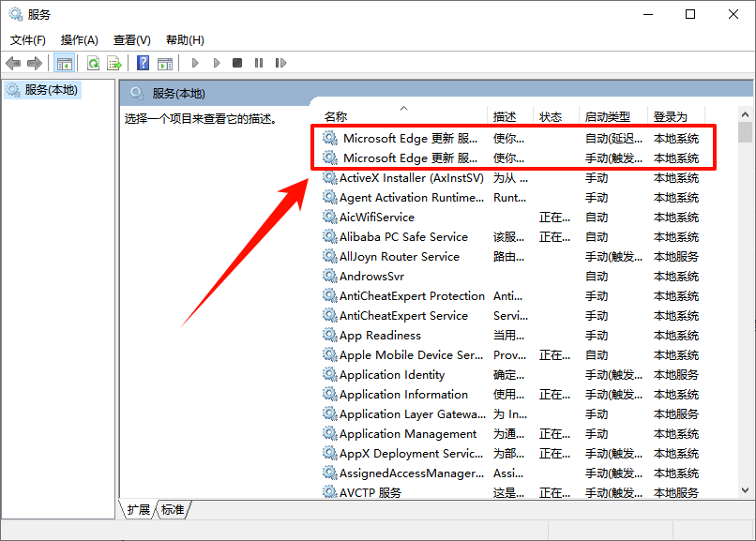756x541 pixels.
Task: Select the AicWifiService row
Action: point(513,218)
